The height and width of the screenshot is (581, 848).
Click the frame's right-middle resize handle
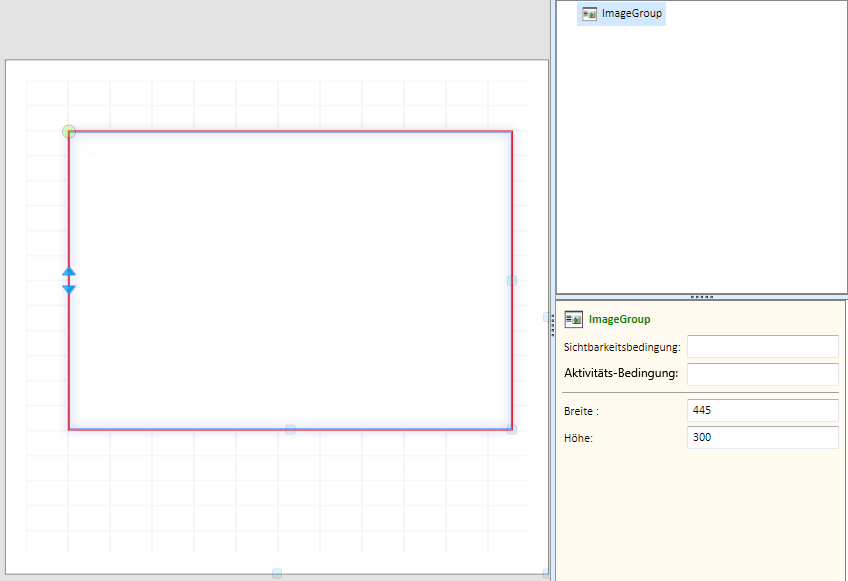pyautogui.click(x=512, y=281)
